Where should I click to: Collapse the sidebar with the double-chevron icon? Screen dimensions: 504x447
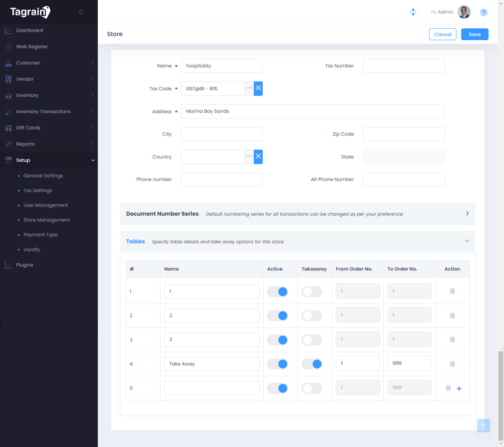tap(82, 12)
